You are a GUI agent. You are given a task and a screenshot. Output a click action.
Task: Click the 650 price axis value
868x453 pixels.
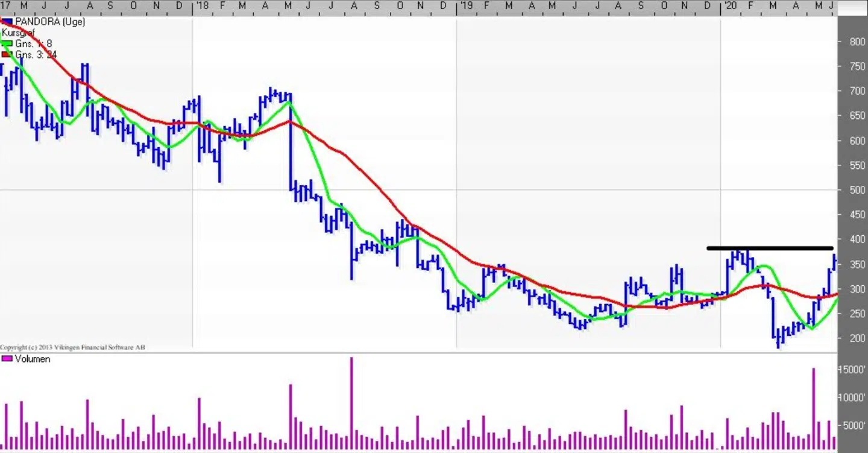pos(857,116)
